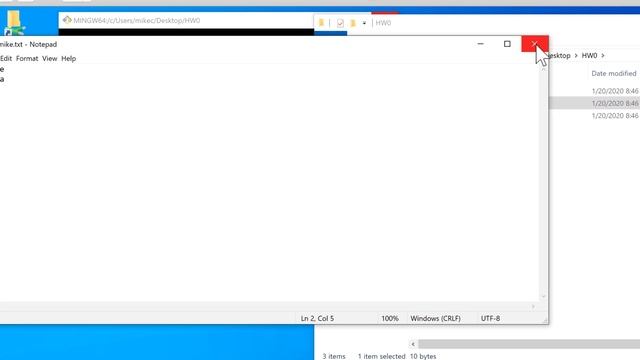
Task: Select the Desktop breadcrumb in Explorer address bar
Action: (560, 56)
